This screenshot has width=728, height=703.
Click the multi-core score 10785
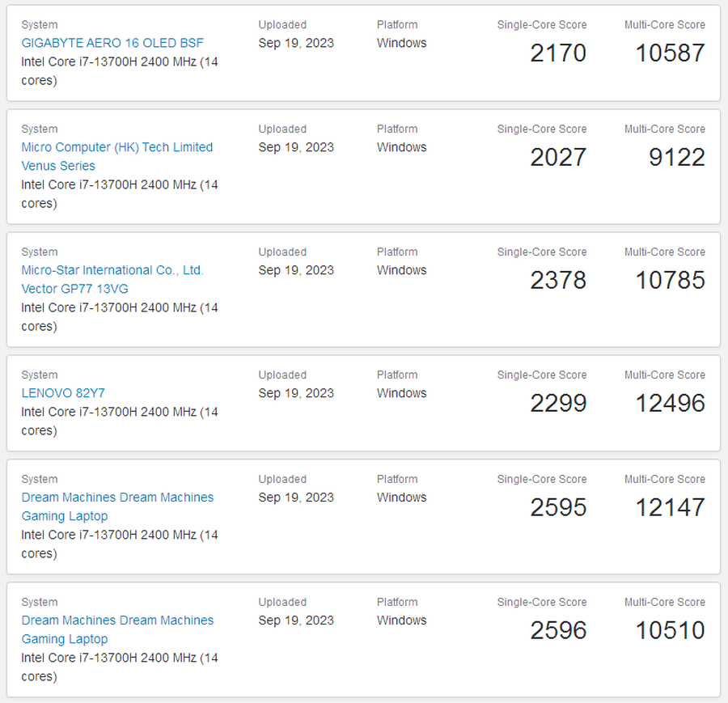670,281
